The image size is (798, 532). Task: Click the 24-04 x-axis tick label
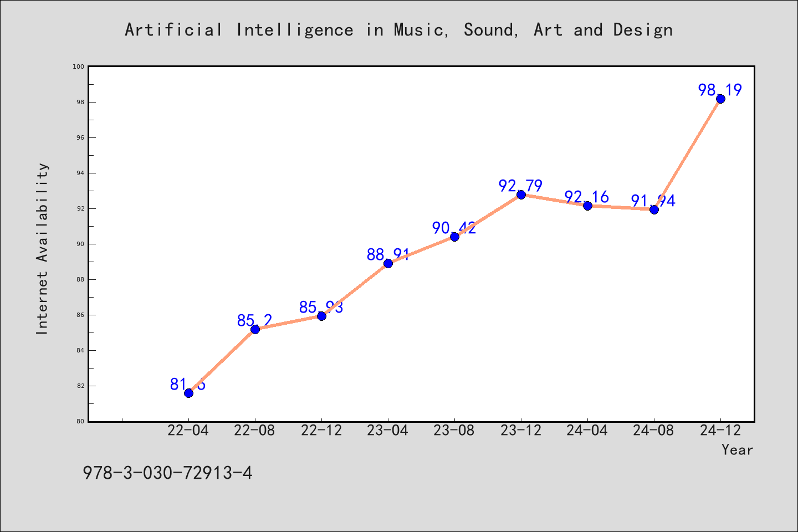click(x=587, y=430)
